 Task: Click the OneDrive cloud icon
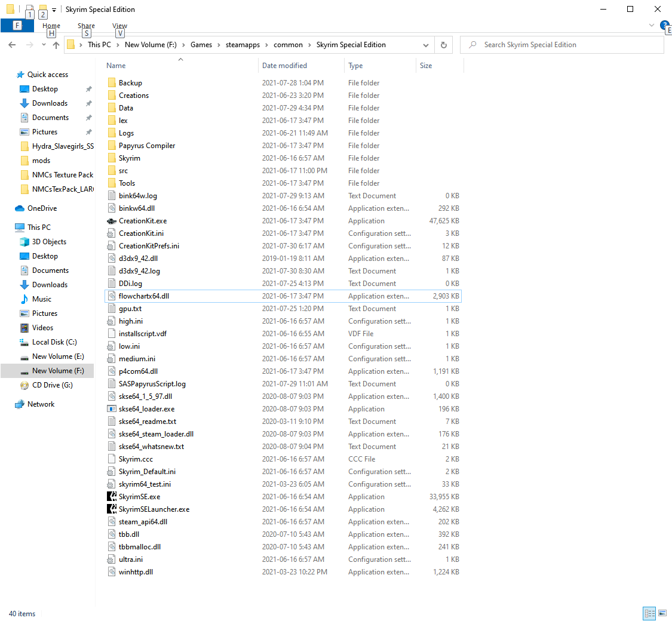pos(20,208)
